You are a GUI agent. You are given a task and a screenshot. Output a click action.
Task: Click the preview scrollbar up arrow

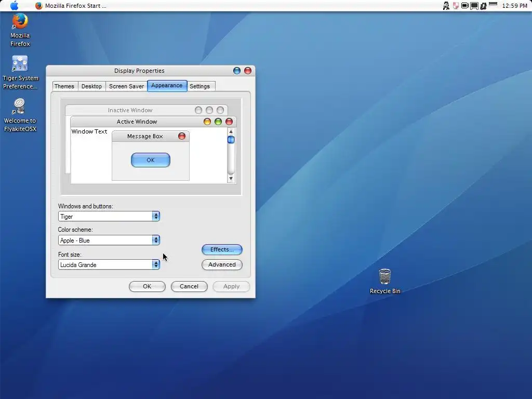tap(231, 131)
